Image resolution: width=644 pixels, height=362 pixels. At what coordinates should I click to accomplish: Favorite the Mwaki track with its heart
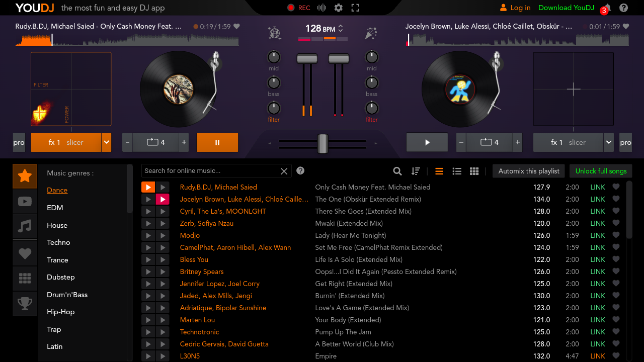click(616, 223)
